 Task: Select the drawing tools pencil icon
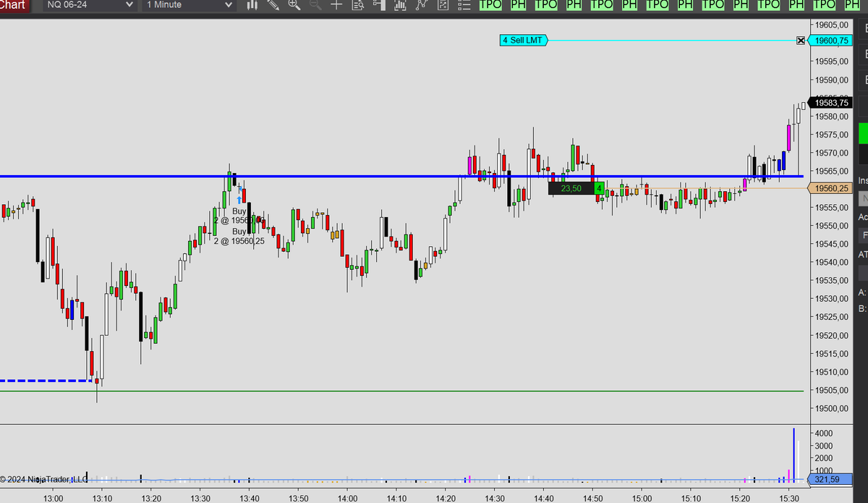[273, 5]
